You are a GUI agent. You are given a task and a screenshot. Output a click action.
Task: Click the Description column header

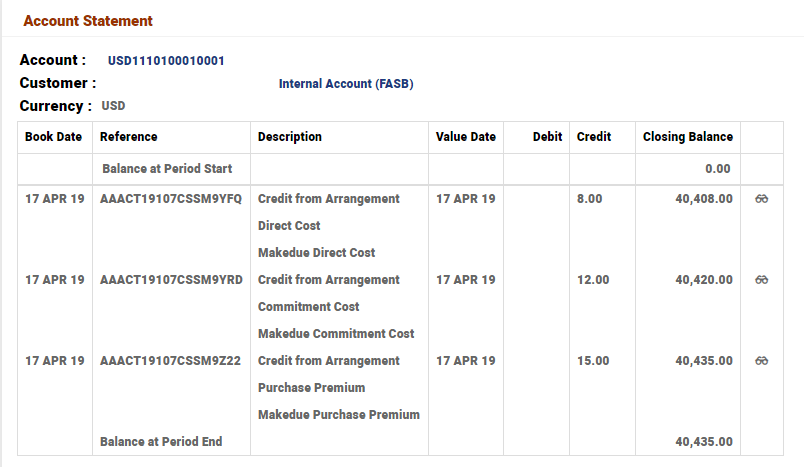click(x=290, y=137)
